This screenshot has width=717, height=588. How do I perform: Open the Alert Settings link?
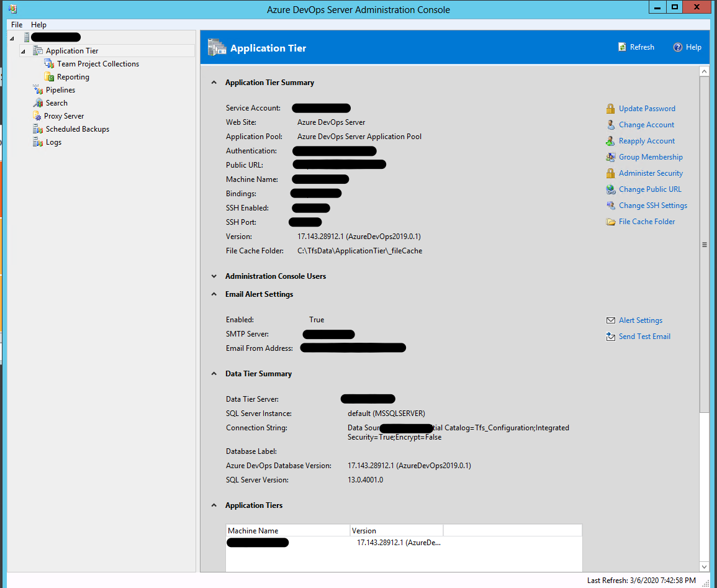640,320
